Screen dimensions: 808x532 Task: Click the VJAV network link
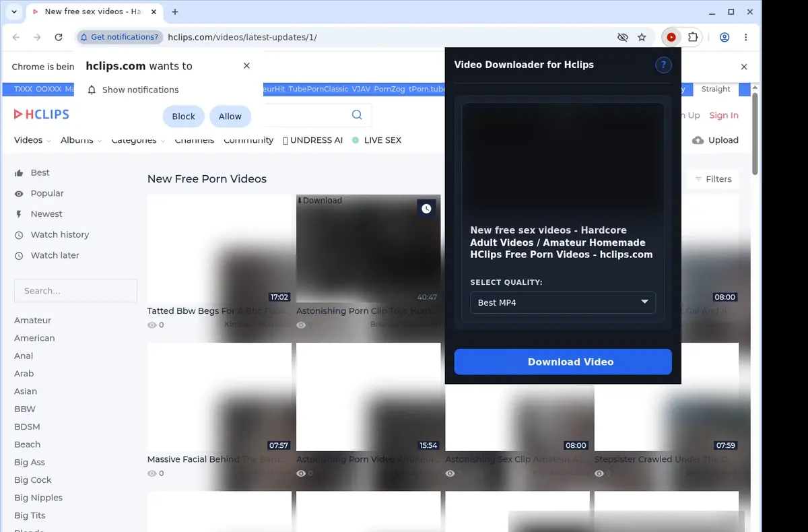(361, 89)
